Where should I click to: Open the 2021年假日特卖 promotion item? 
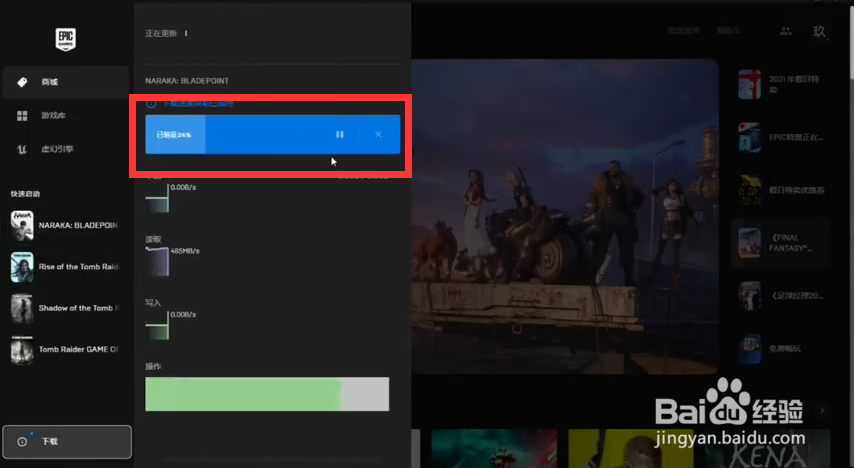pyautogui.click(x=782, y=84)
